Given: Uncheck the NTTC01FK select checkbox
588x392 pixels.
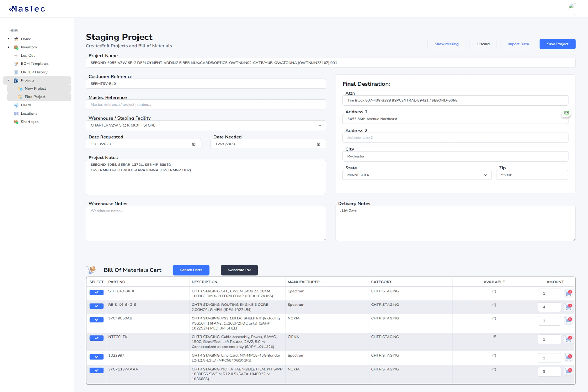Looking at the screenshot, I should point(96,338).
